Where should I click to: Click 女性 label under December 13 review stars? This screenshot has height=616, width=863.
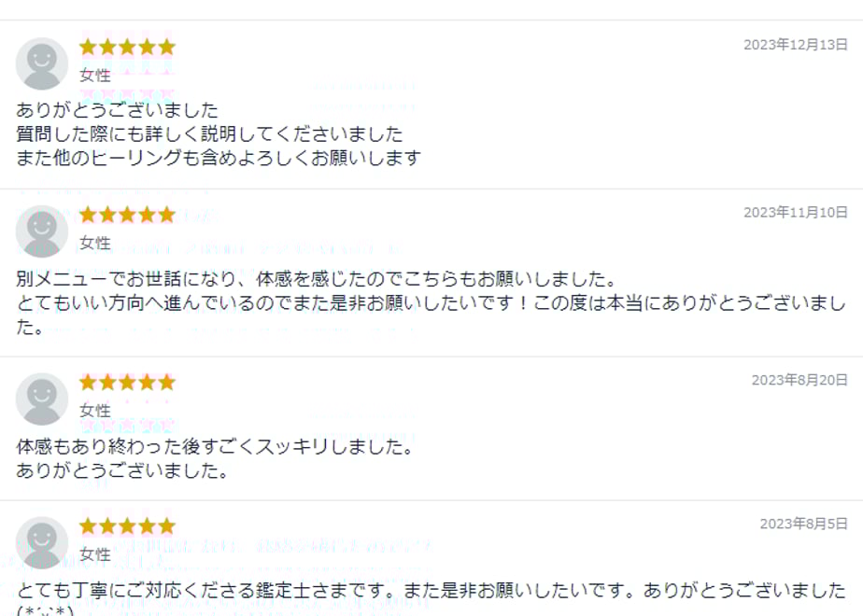(x=95, y=76)
